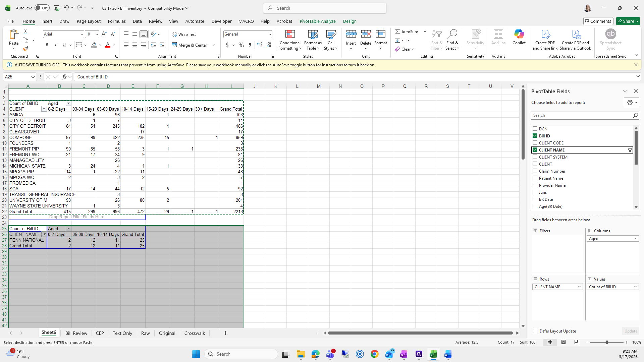Open the PivotTable Analyze ribbon tab
Viewport: 644px width, 362px height.
(317, 21)
